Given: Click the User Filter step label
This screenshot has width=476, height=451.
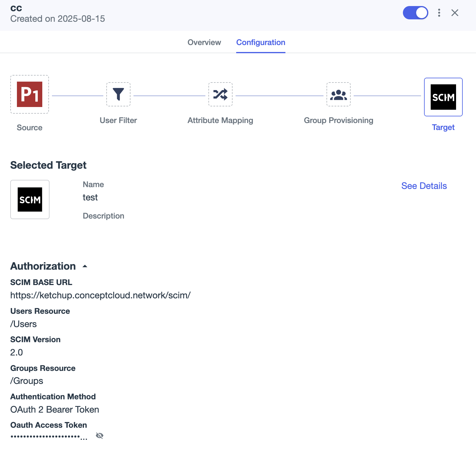Looking at the screenshot, I should point(118,120).
